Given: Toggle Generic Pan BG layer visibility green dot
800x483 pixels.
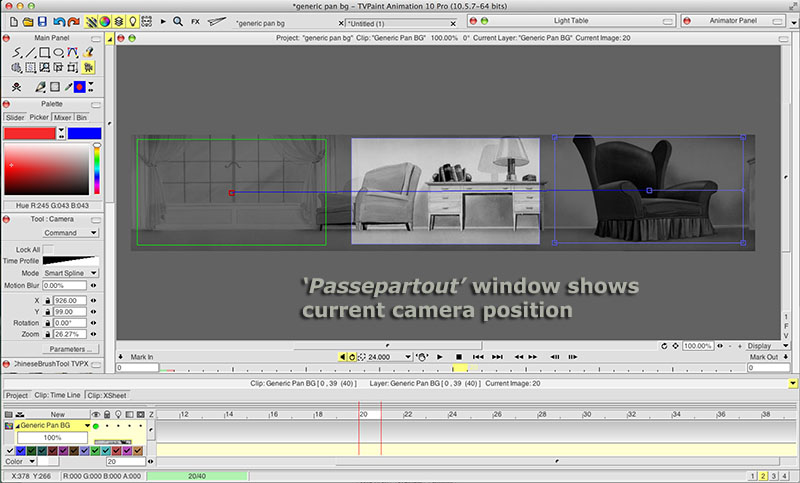Looking at the screenshot, I should [x=96, y=426].
